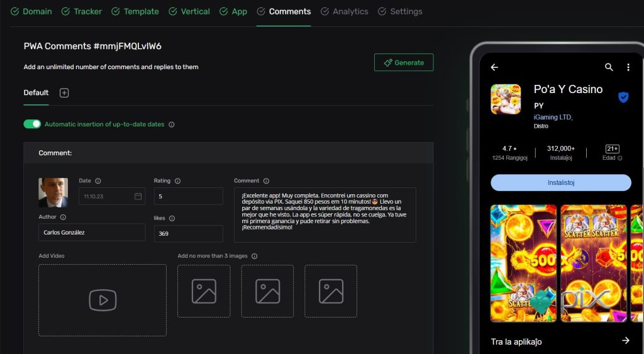Screen dimensions: 644x354
Task: Click the commenter avatar photo
Action: pos(53,192)
